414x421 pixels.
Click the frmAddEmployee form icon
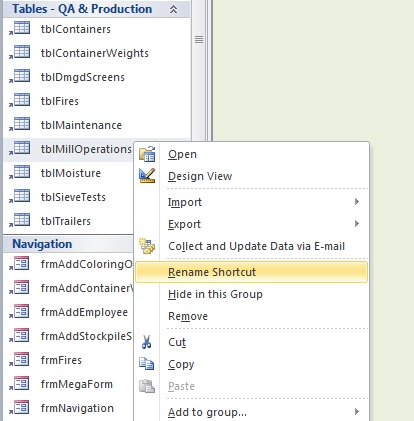click(19, 312)
